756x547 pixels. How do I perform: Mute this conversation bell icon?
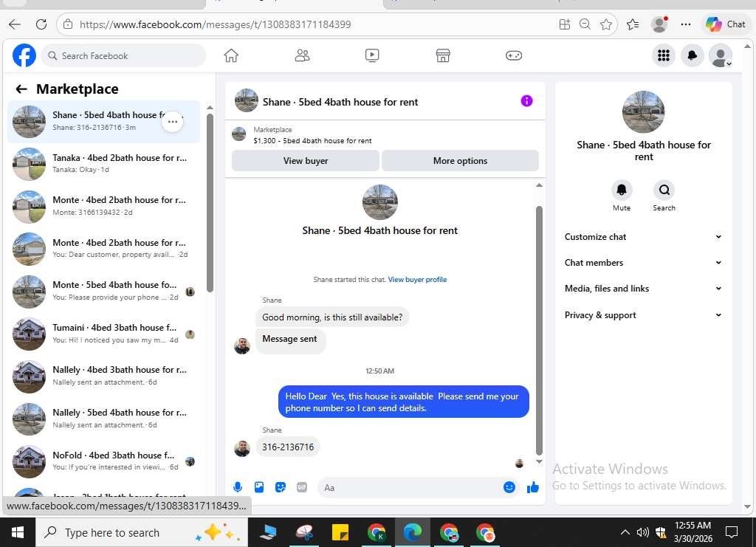[x=622, y=190]
